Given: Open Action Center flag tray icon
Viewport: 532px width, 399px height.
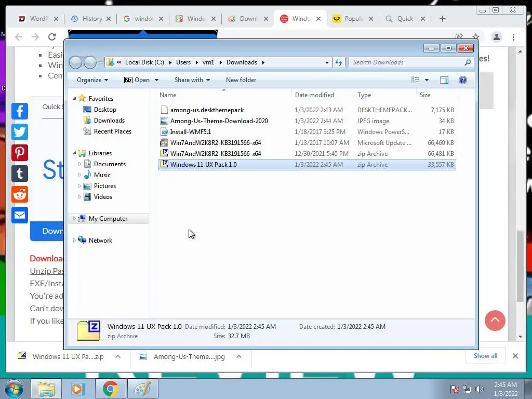Looking at the screenshot, I should (455, 390).
